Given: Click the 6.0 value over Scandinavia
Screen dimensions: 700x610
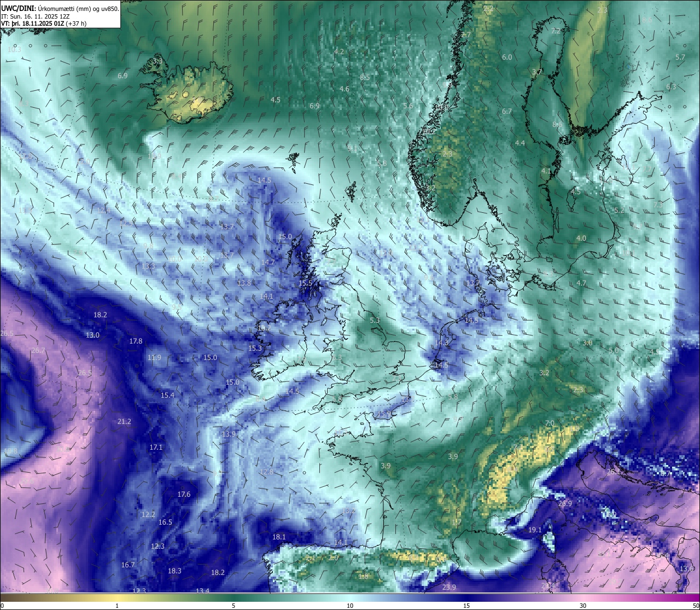Looking at the screenshot, I should (507, 57).
